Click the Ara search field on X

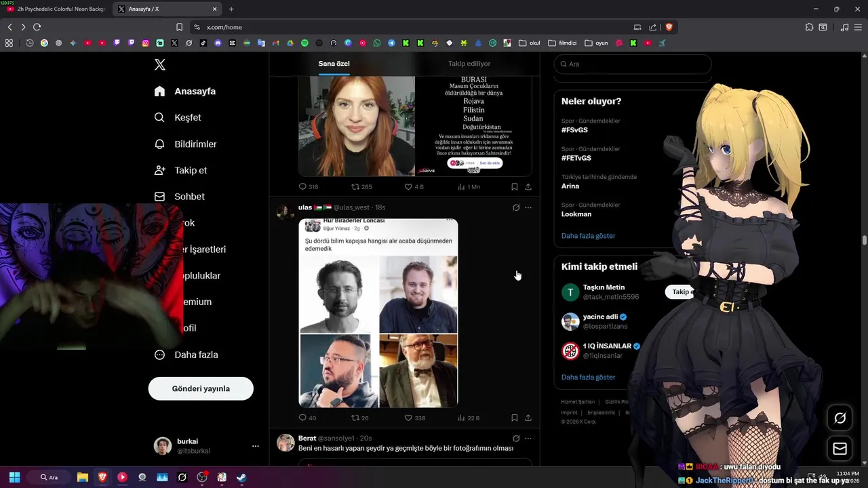click(633, 64)
